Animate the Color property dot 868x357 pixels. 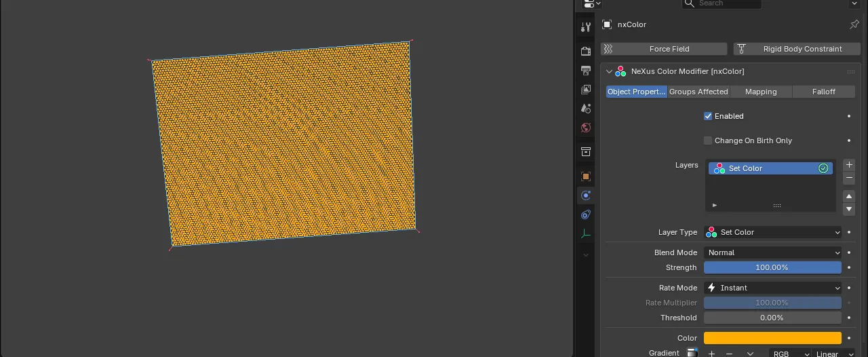(x=849, y=338)
